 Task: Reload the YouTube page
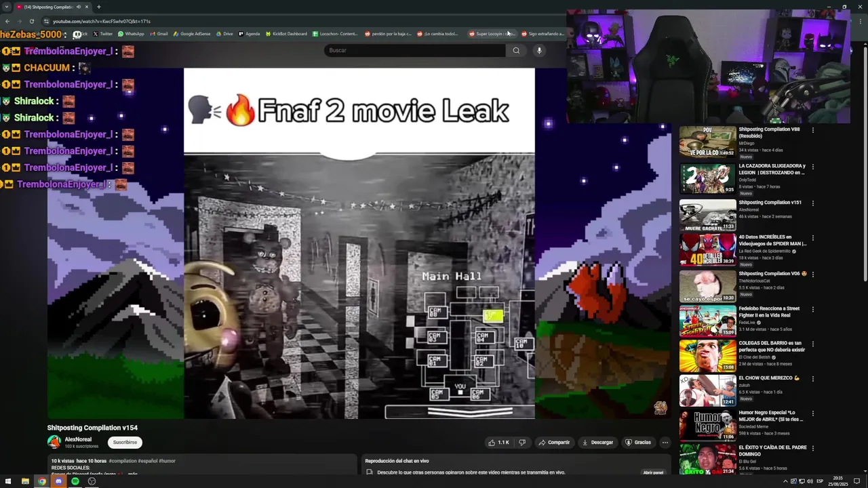[x=31, y=21]
